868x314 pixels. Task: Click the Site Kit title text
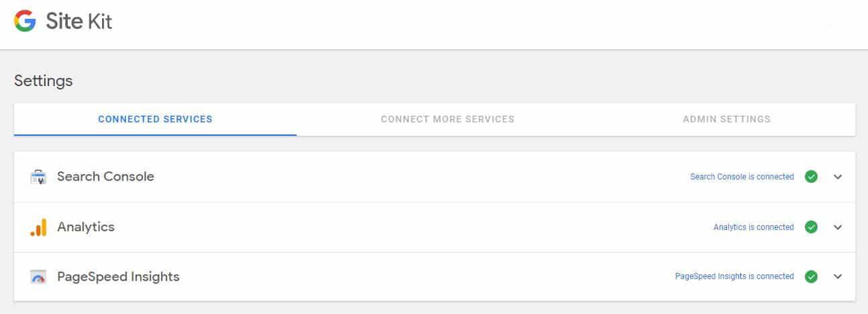(79, 22)
